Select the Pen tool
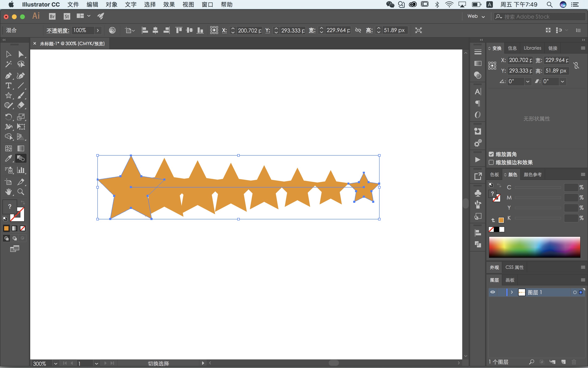588x368 pixels. tap(9, 76)
